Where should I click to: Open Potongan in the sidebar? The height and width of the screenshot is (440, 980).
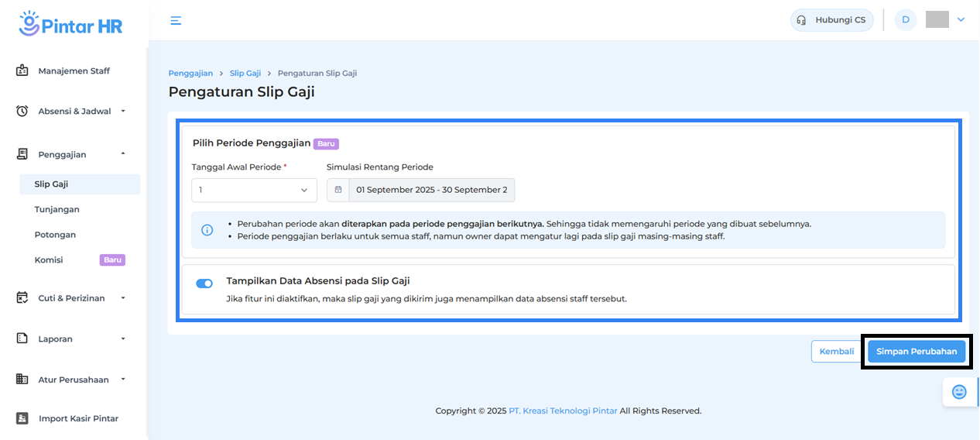point(55,235)
